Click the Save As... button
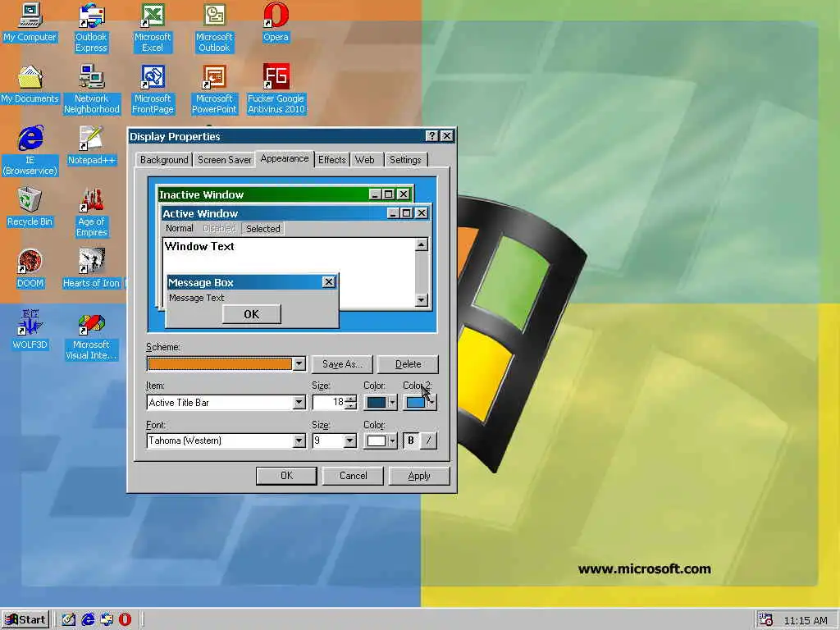The width and height of the screenshot is (840, 630). [342, 364]
